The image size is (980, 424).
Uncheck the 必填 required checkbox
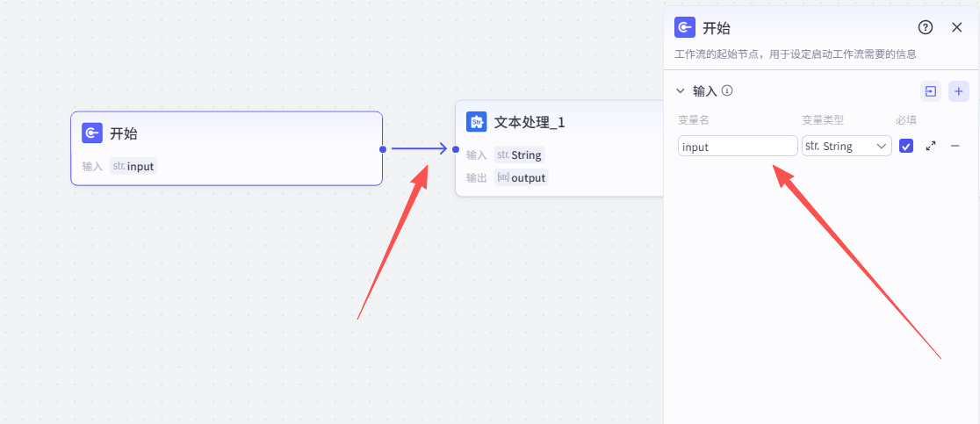[x=906, y=146]
